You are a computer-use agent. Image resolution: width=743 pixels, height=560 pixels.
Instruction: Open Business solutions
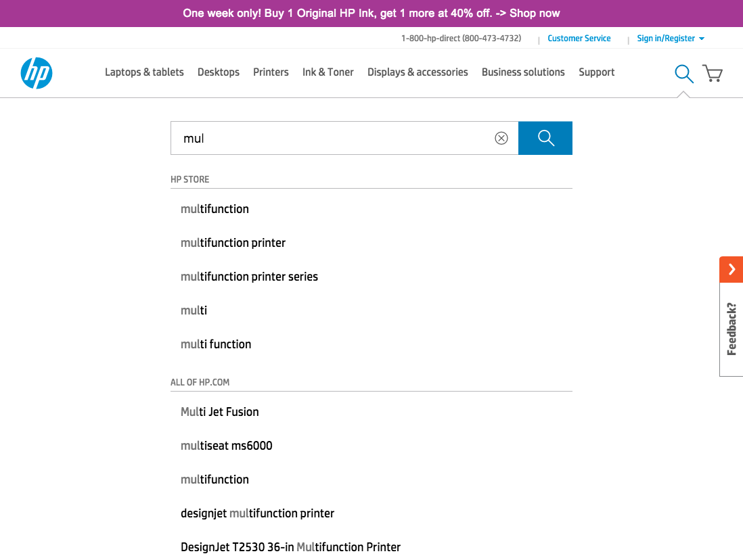523,72
